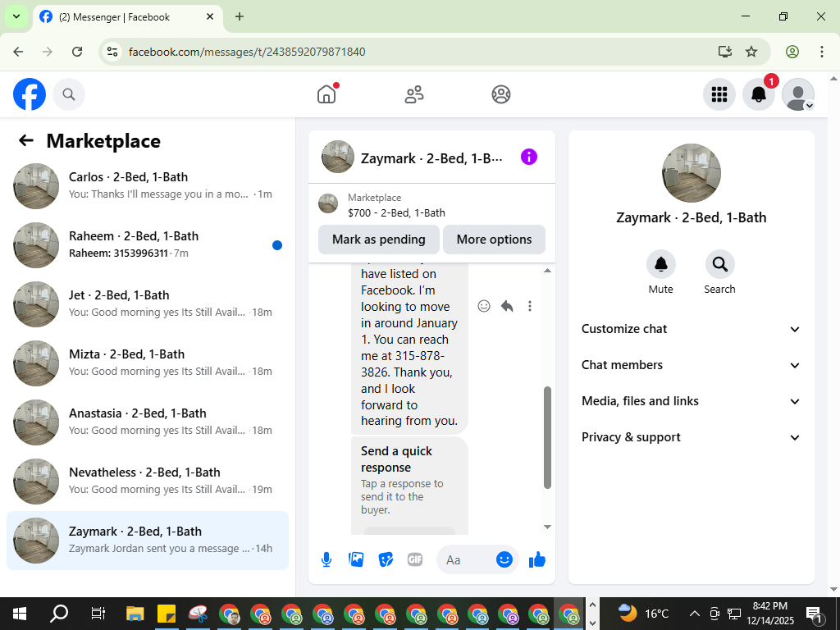Click the browser back arrow
The width and height of the screenshot is (840, 630).
click(18, 52)
